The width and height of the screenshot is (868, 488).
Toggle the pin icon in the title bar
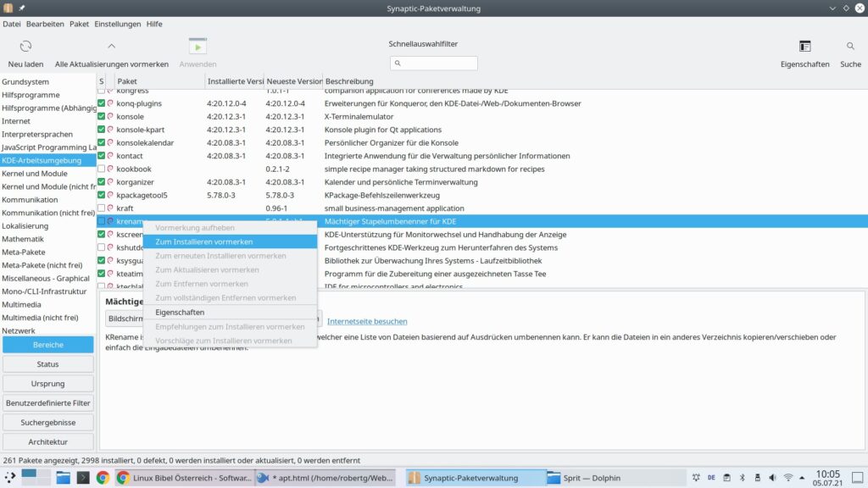[21, 8]
